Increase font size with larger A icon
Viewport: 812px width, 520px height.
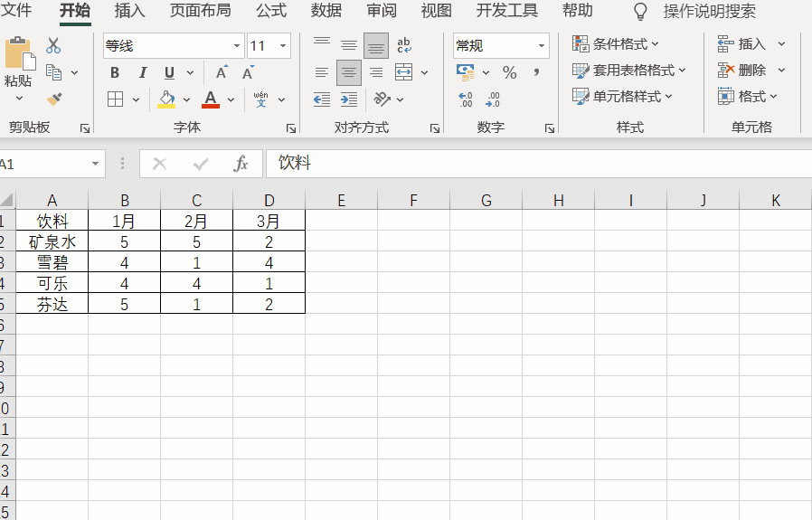pyautogui.click(x=222, y=72)
